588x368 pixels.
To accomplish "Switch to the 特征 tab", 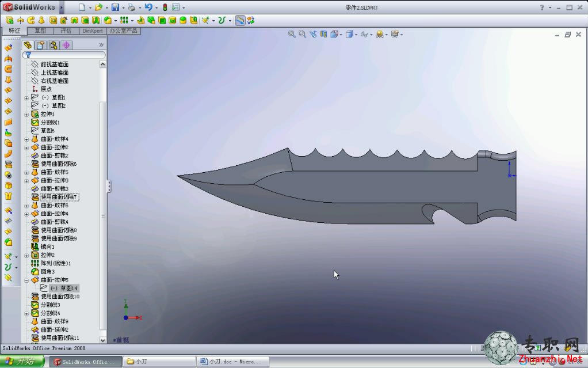I will (x=14, y=31).
